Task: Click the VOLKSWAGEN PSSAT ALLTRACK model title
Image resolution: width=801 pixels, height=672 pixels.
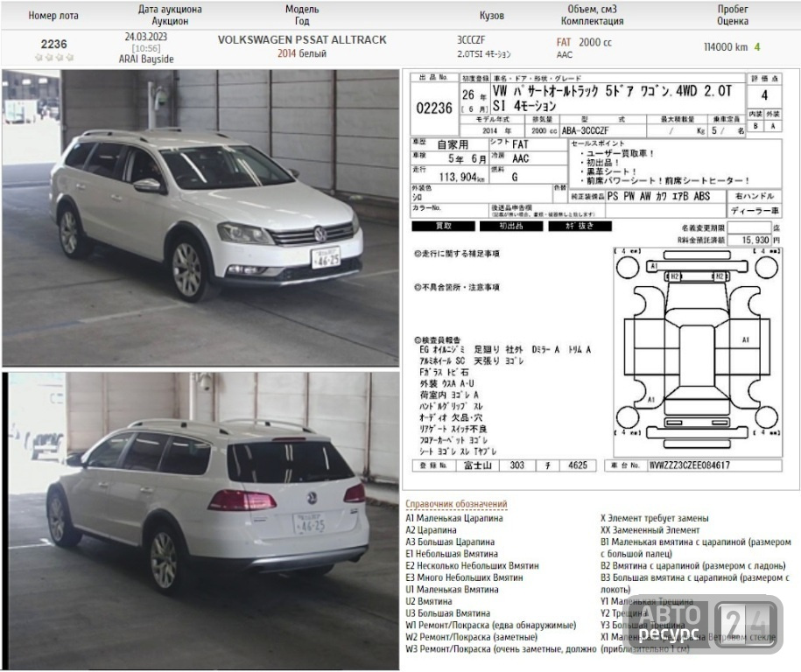Action: coord(302,40)
